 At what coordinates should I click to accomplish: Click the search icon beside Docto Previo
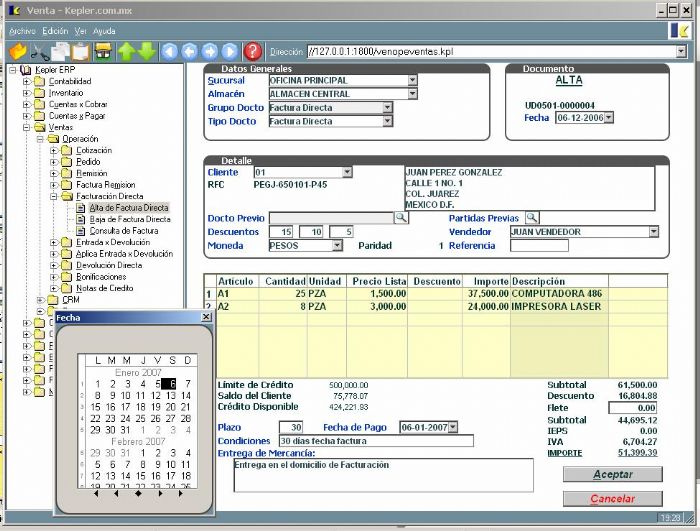point(400,217)
